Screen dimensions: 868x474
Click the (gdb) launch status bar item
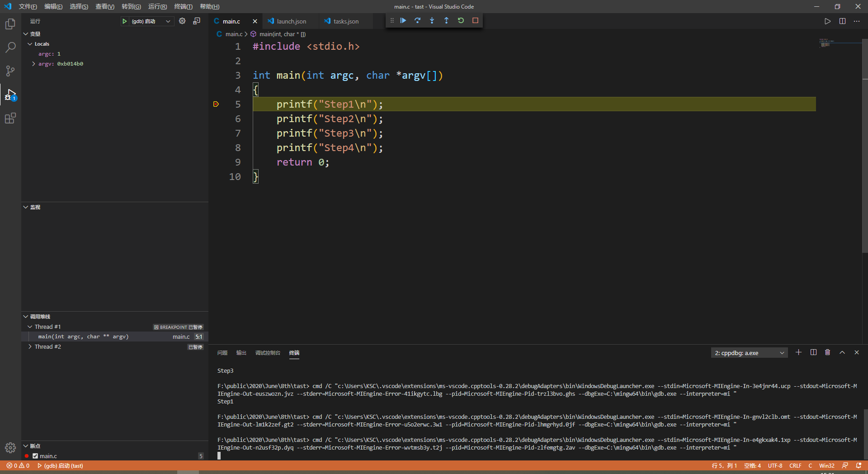click(60, 465)
